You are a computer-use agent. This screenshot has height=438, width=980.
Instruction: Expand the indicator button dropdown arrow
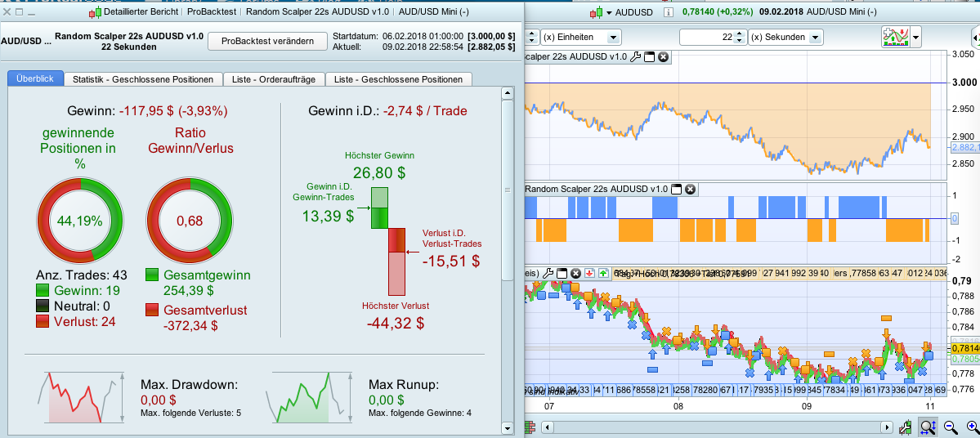915,38
